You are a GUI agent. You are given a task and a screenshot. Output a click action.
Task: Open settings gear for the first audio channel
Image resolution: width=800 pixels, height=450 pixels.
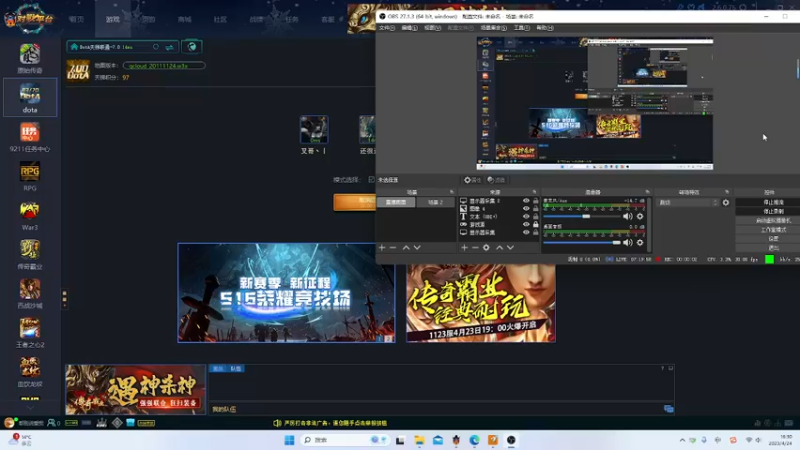tap(640, 216)
